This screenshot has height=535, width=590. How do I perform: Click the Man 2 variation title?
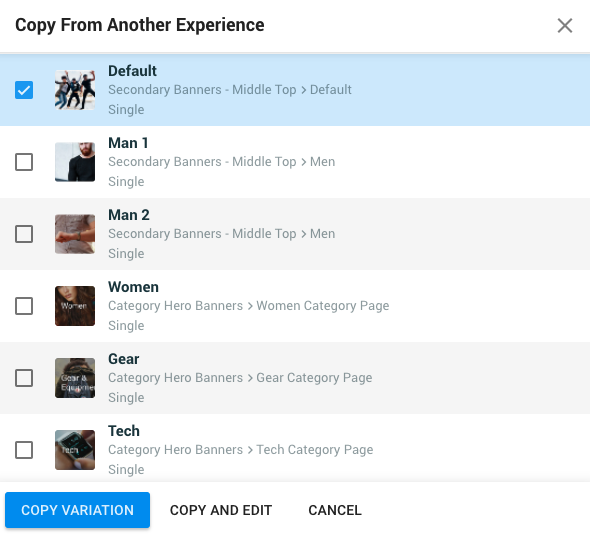pyautogui.click(x=129, y=215)
